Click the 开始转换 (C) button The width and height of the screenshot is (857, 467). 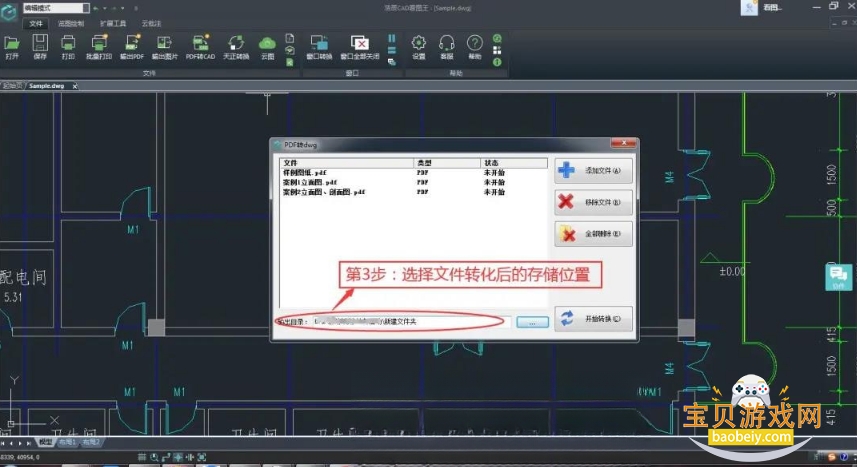coord(594,319)
